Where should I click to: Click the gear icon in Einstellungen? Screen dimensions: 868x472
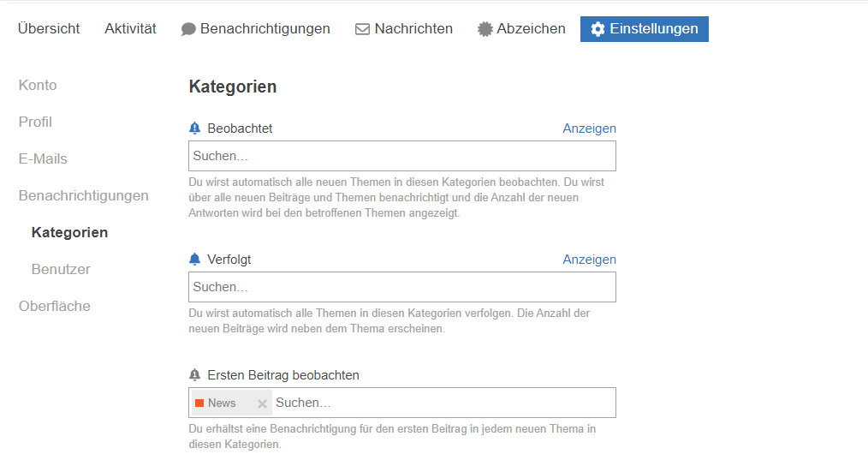point(597,29)
